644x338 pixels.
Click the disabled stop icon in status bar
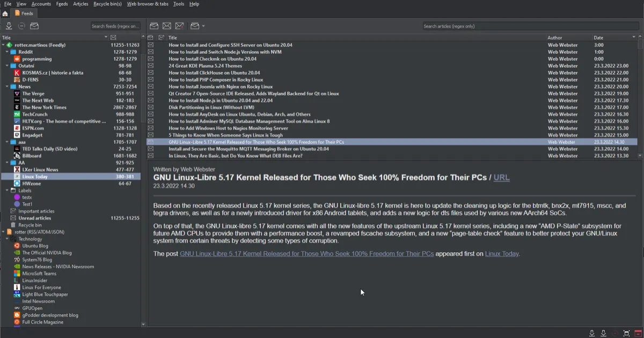(x=615, y=333)
